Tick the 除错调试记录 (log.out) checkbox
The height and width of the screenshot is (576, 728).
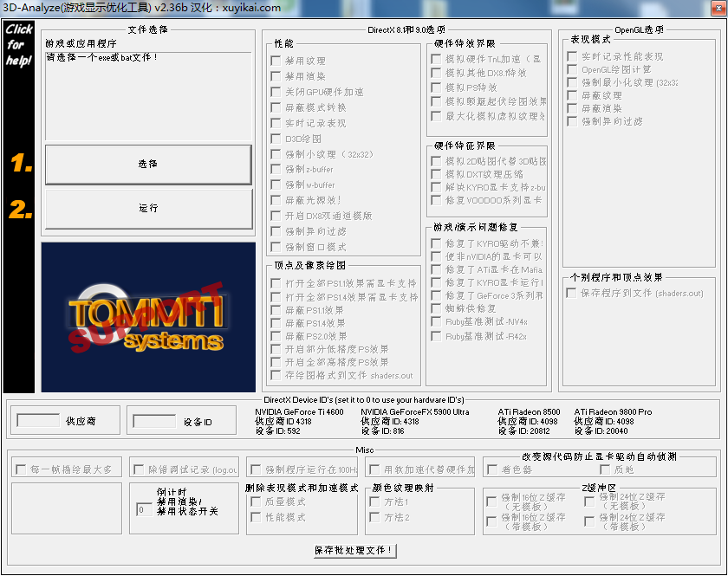(139, 469)
